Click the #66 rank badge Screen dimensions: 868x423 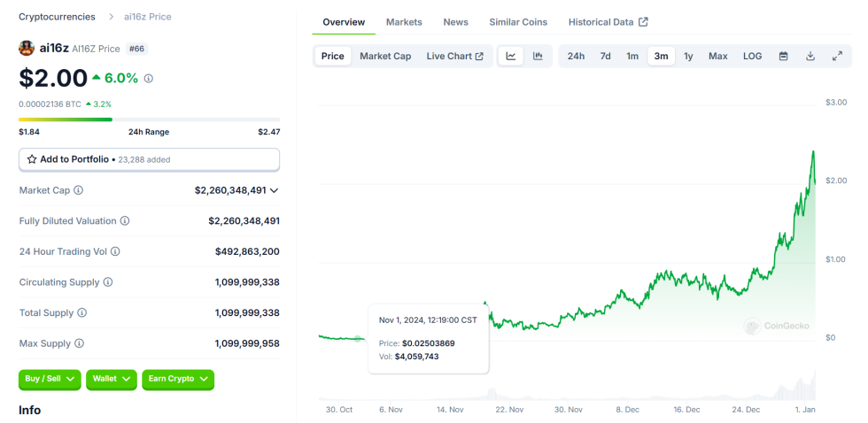[136, 49]
